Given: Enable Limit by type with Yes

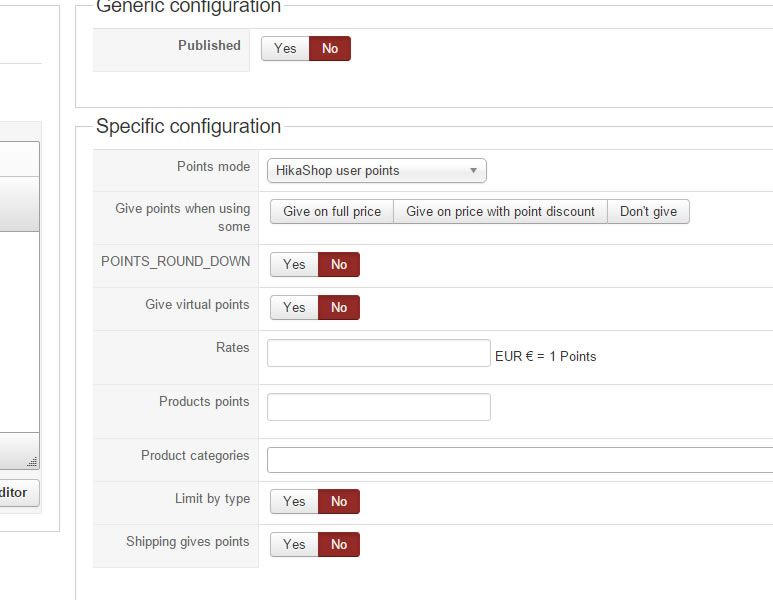Looking at the screenshot, I should tap(294, 502).
